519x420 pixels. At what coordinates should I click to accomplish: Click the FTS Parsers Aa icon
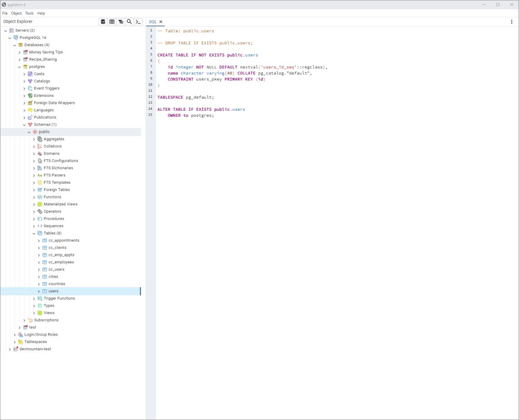point(40,175)
